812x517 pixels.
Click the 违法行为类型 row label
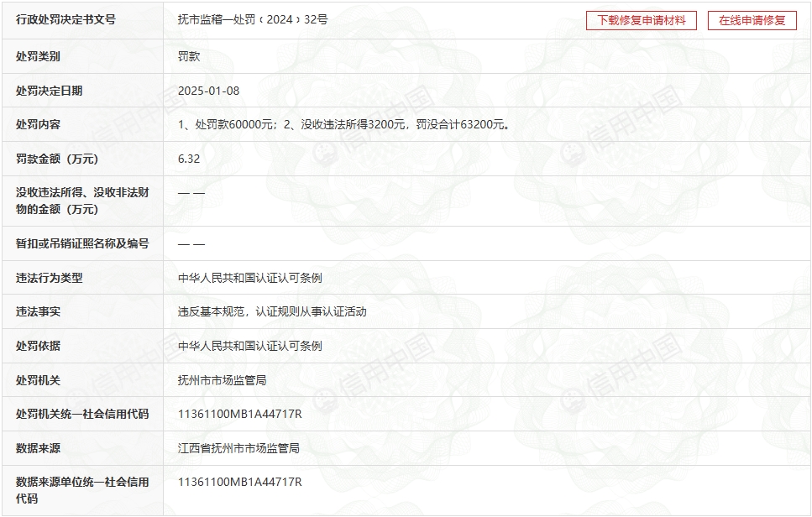pyautogui.click(x=50, y=278)
